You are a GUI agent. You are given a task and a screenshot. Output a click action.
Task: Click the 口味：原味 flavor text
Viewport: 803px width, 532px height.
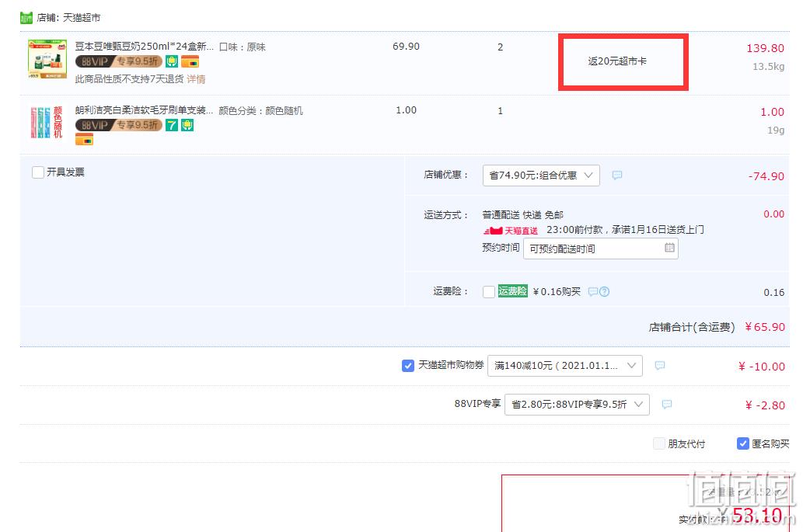[243, 47]
